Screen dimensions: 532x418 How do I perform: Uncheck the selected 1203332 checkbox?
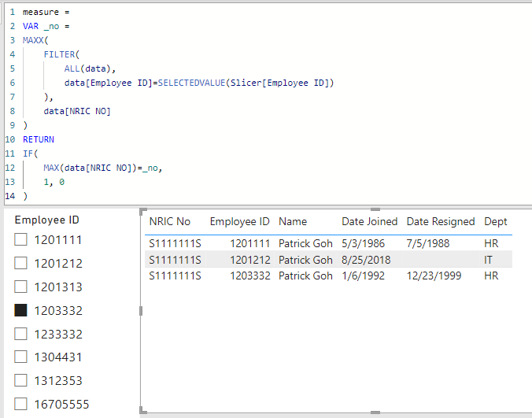pos(20,310)
